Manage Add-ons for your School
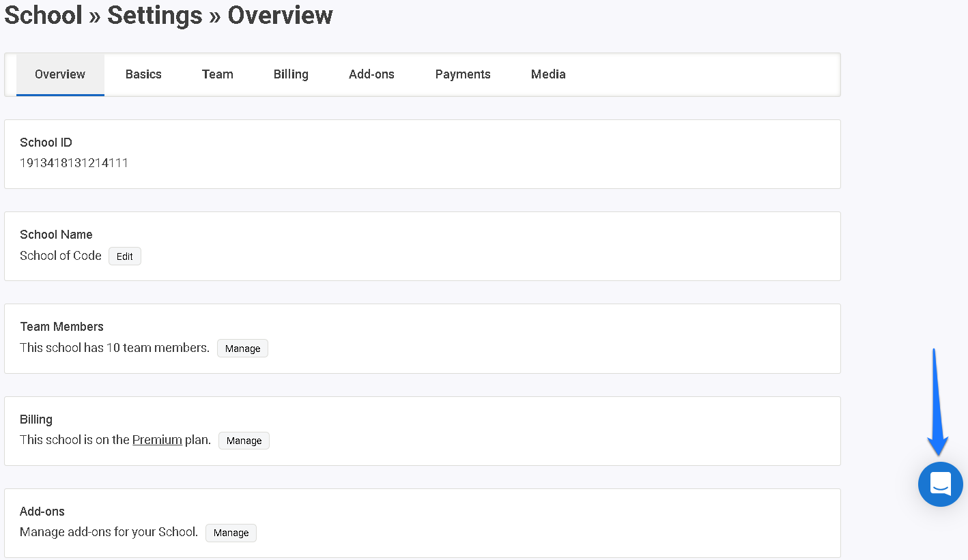 pyautogui.click(x=231, y=533)
